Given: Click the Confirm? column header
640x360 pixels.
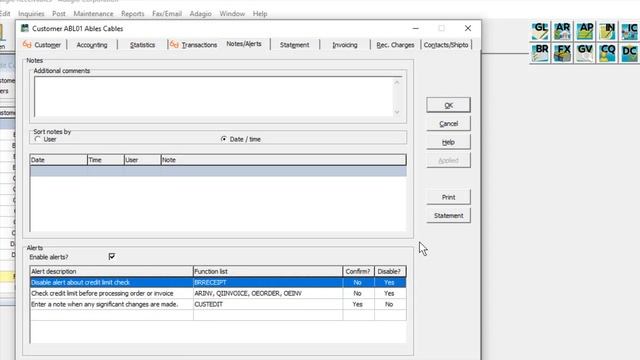Looking at the screenshot, I should coord(358,271).
